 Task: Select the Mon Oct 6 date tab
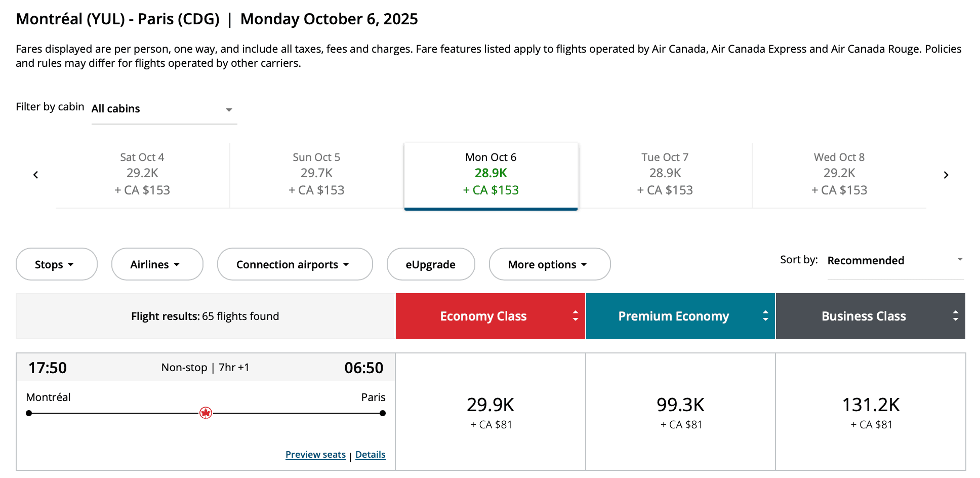[x=491, y=174]
